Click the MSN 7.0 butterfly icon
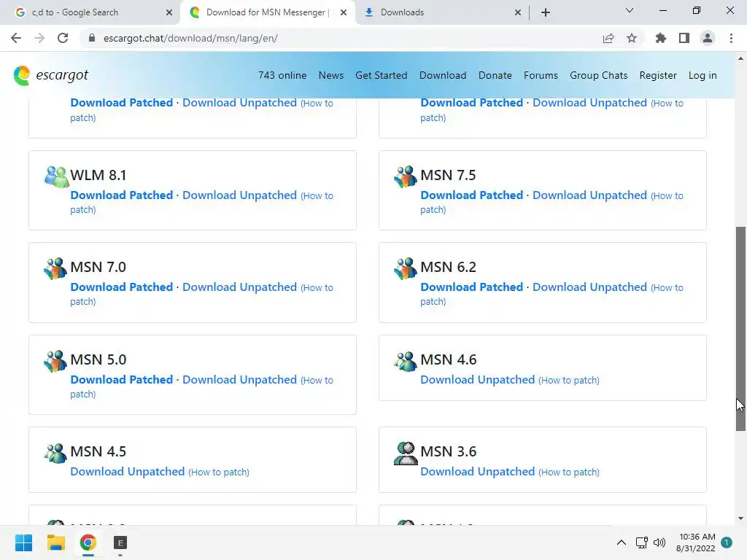 pyautogui.click(x=55, y=268)
